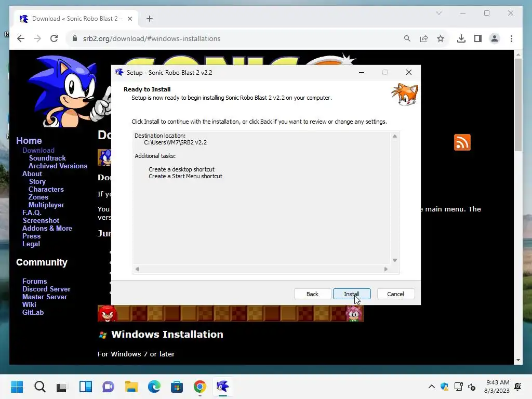Open the Widgets taskbar icon

coord(86,387)
